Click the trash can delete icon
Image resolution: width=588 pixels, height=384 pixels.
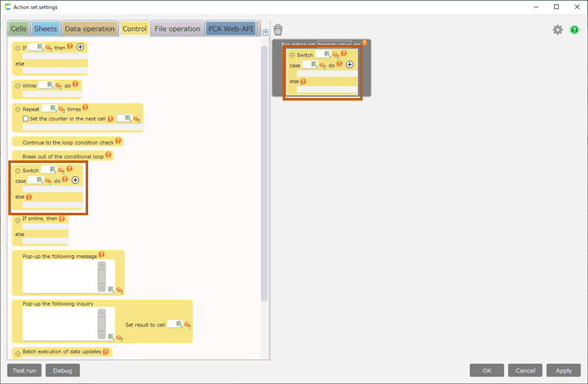point(278,30)
